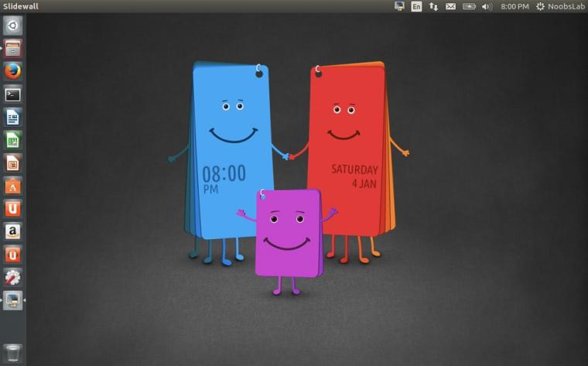Launch LibreOffice Writer

pos(12,118)
